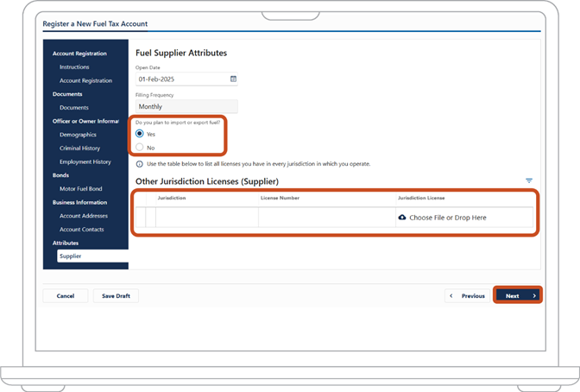Open Employment History in the sidebar
This screenshot has width=580, height=392.
pyautogui.click(x=85, y=161)
